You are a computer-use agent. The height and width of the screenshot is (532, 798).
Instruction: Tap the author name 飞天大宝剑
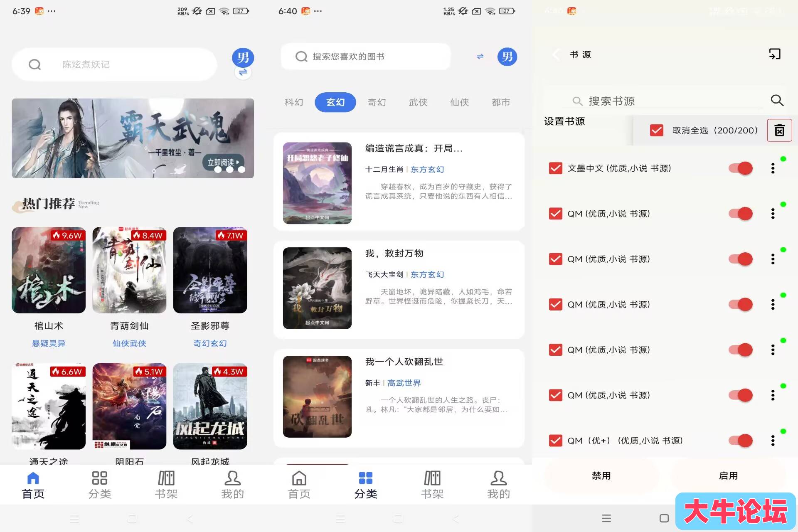pyautogui.click(x=384, y=274)
